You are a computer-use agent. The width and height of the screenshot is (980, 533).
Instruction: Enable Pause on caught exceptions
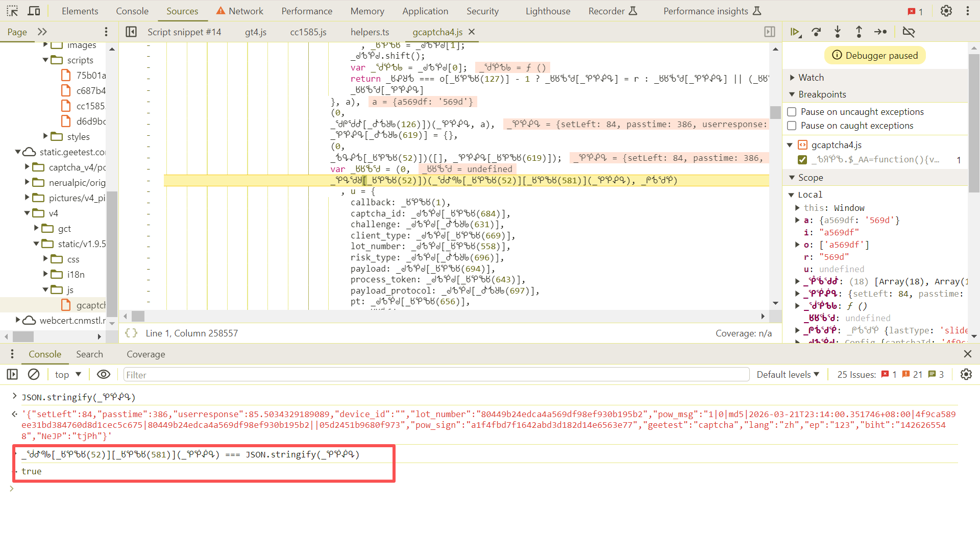[792, 126]
